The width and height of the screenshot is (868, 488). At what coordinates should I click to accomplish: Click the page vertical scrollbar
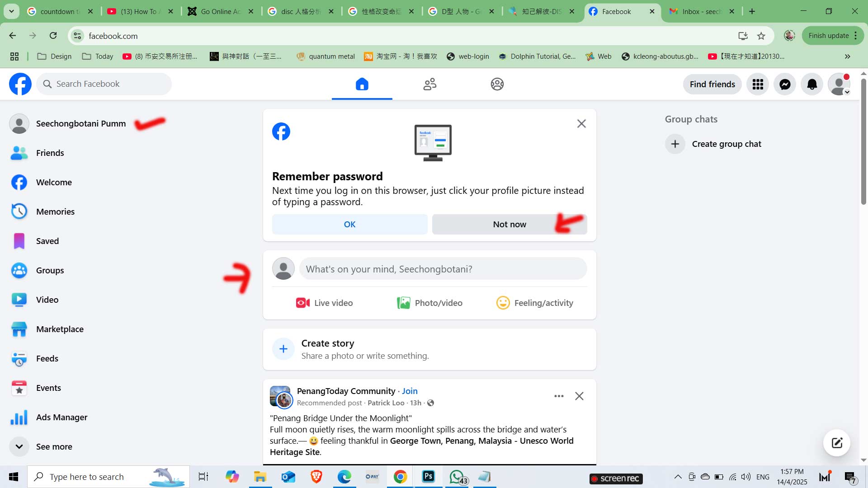(x=863, y=141)
